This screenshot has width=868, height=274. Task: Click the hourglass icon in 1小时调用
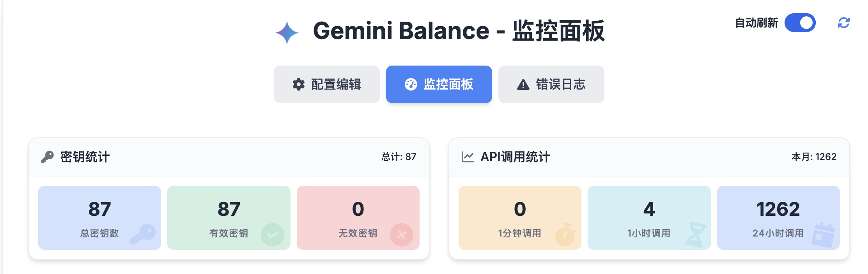pos(695,235)
